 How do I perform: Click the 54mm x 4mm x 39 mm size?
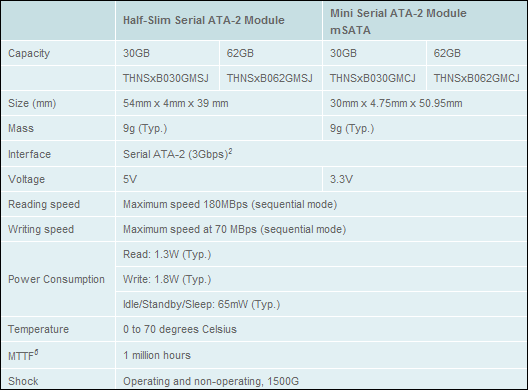175,103
